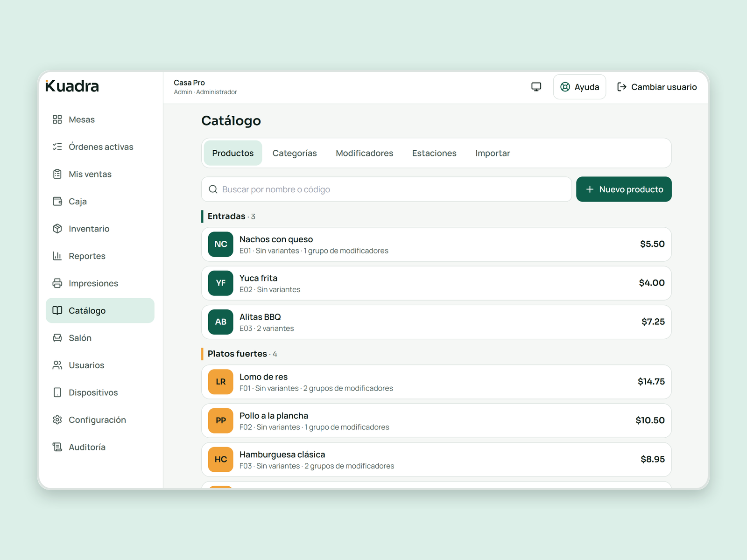Image resolution: width=747 pixels, height=560 pixels.
Task: Click the $14.75 price
Action: click(651, 381)
